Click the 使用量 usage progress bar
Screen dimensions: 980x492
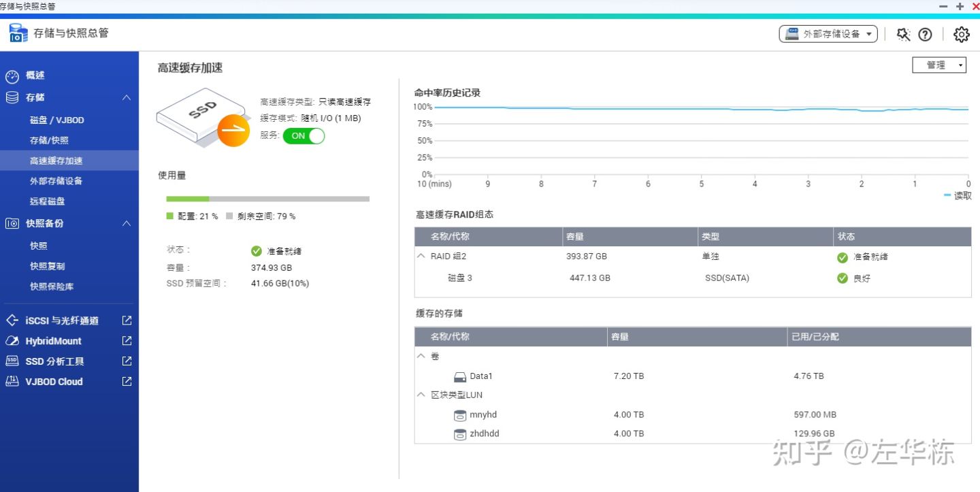(x=267, y=199)
